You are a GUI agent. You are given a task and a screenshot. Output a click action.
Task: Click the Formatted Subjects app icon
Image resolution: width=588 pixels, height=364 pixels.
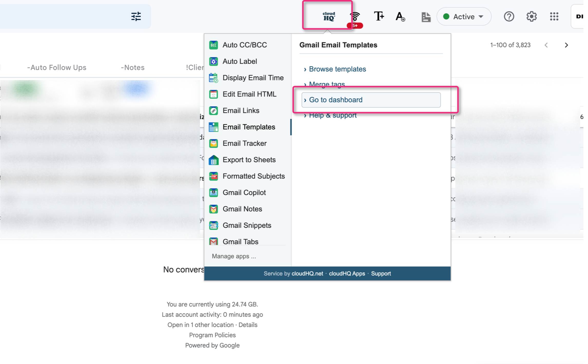(213, 176)
